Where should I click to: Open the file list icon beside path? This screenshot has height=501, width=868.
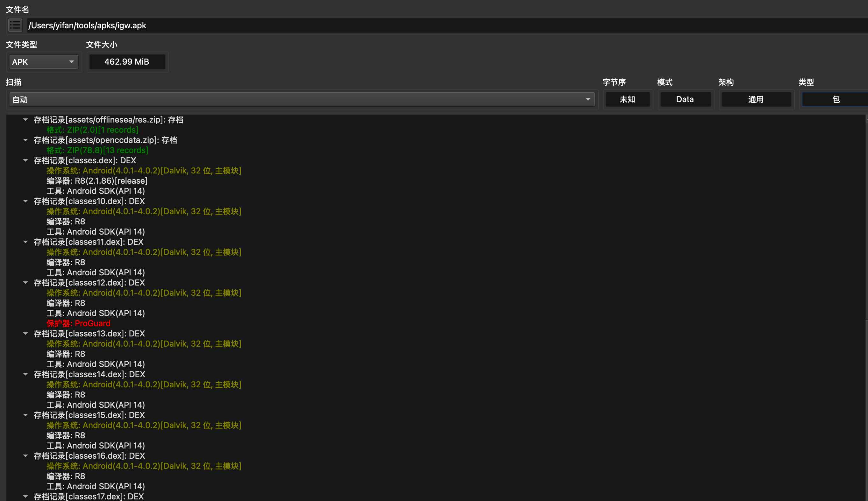pyautogui.click(x=15, y=25)
